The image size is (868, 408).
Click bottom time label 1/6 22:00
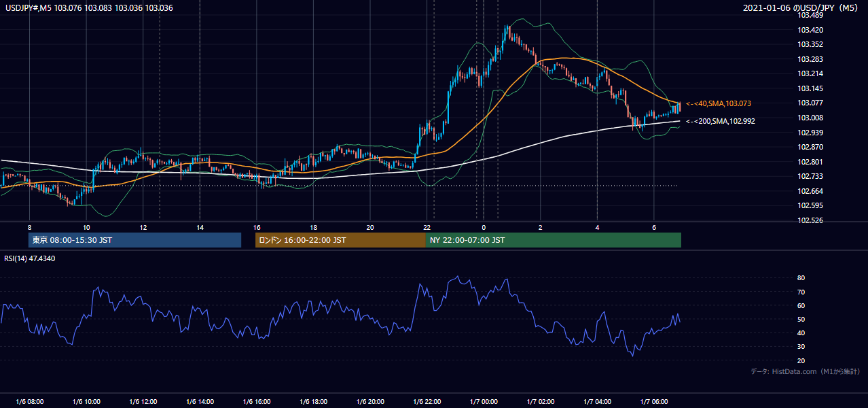click(427, 402)
